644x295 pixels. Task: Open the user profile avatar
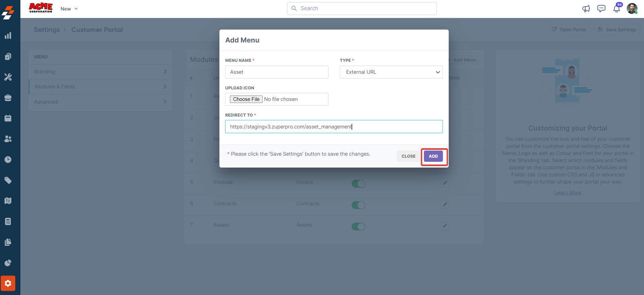pos(632,8)
